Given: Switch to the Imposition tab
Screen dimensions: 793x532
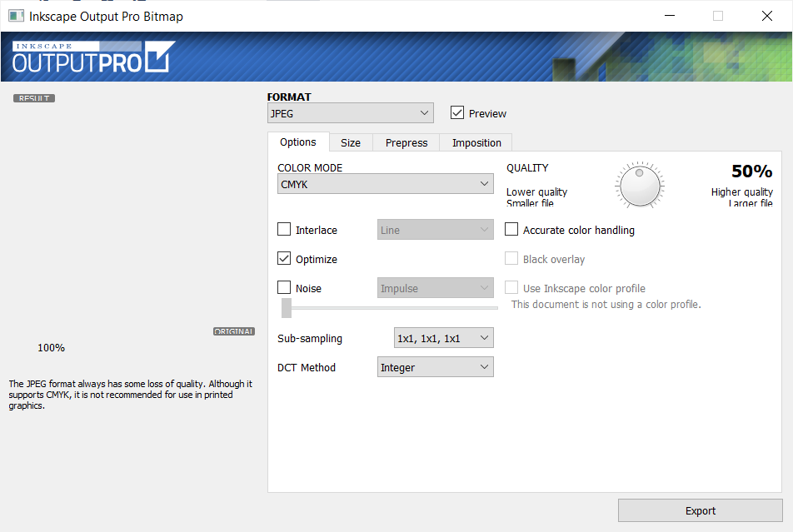Looking at the screenshot, I should click(476, 143).
